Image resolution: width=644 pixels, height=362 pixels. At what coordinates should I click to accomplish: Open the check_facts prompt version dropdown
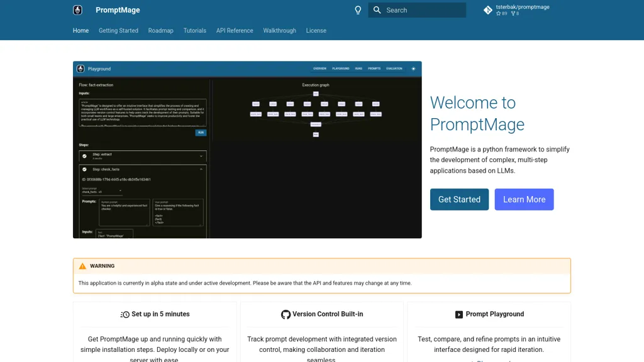(x=119, y=191)
